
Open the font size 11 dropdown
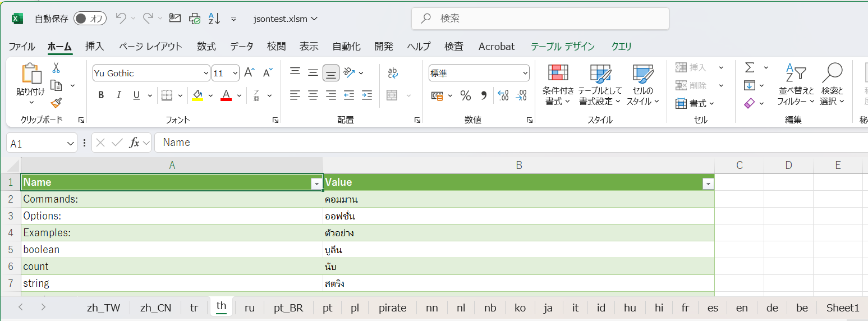(x=235, y=74)
